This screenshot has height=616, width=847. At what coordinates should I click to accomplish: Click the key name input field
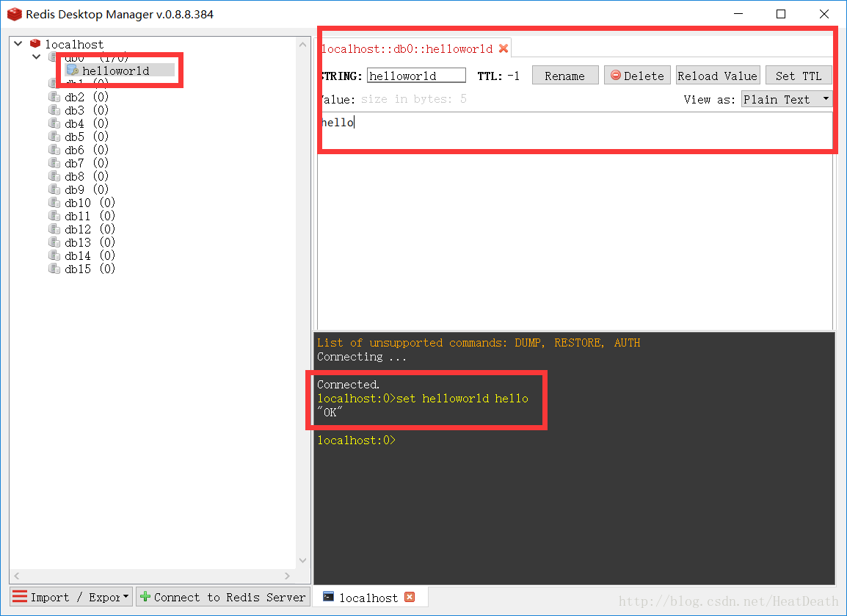[x=416, y=76]
